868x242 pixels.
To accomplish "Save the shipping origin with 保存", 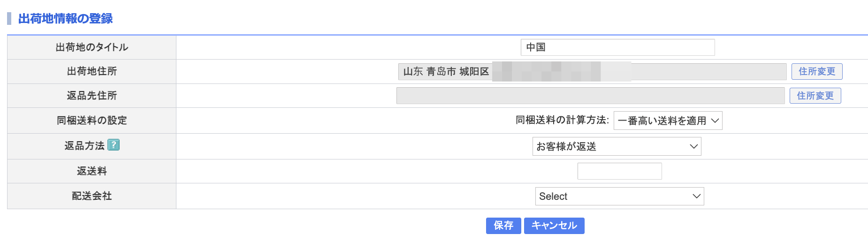I will click(503, 226).
